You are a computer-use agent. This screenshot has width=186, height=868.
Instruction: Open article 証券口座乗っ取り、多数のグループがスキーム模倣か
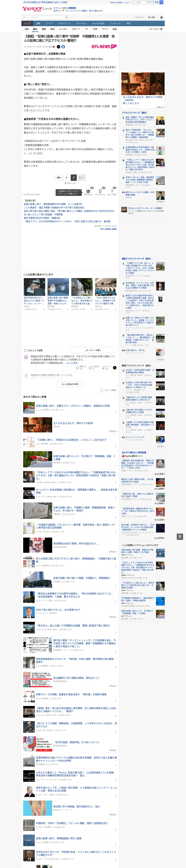(73, 406)
